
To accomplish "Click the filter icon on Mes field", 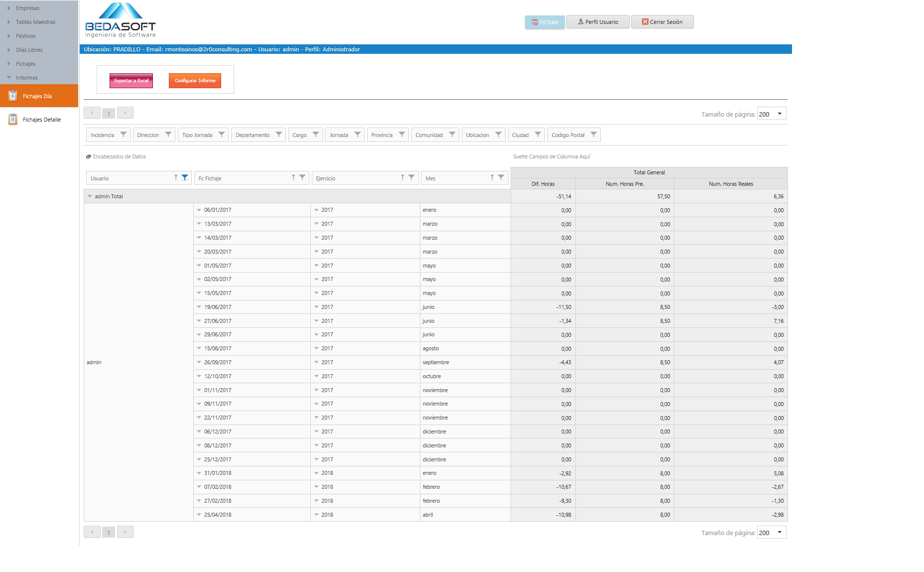I will coord(501,177).
